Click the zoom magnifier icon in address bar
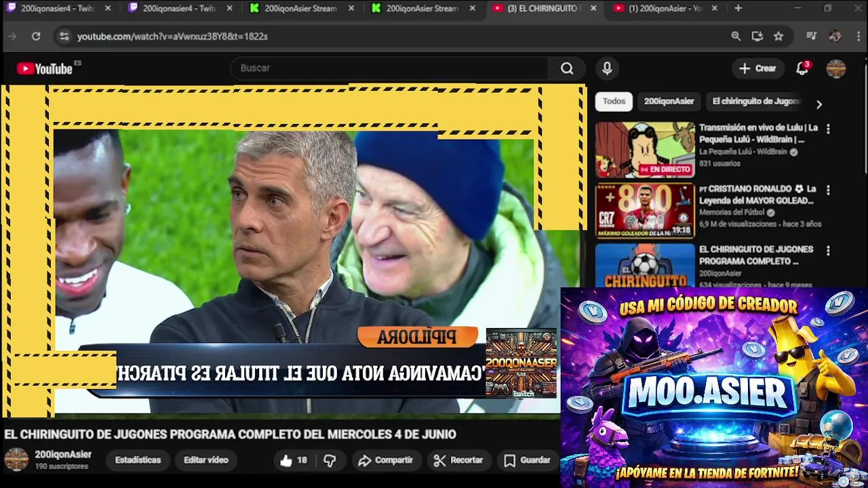868x488 pixels. coord(736,37)
